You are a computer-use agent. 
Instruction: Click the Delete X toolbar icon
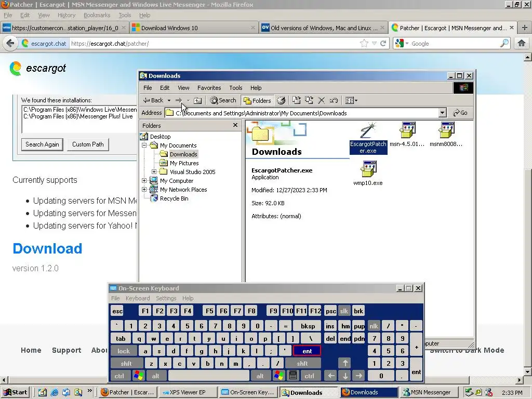tap(321, 100)
